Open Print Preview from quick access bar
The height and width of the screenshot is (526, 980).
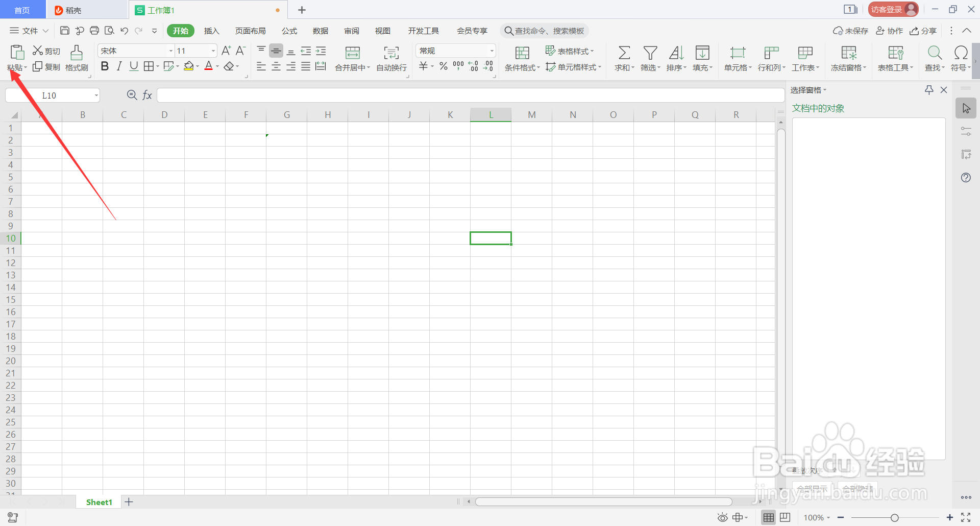tap(109, 31)
